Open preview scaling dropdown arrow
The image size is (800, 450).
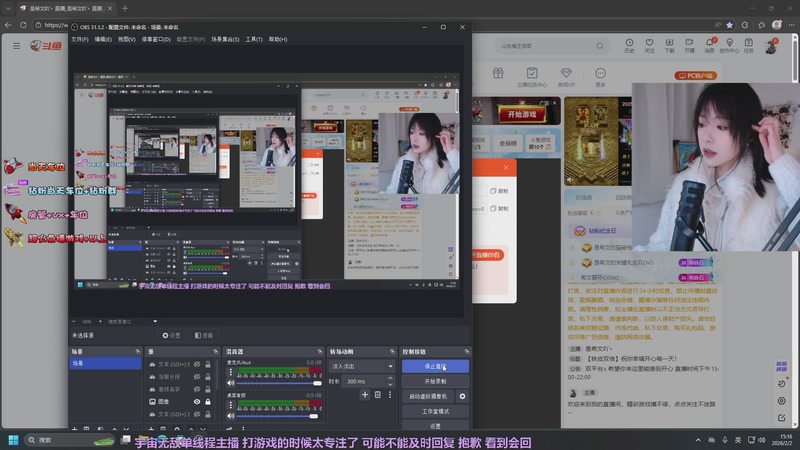pos(155,321)
